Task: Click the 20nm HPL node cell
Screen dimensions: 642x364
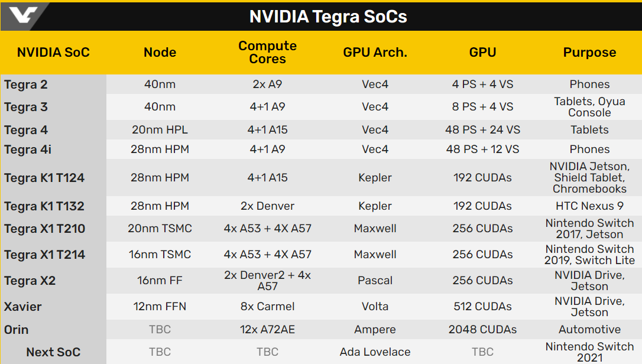Action: coord(160,130)
